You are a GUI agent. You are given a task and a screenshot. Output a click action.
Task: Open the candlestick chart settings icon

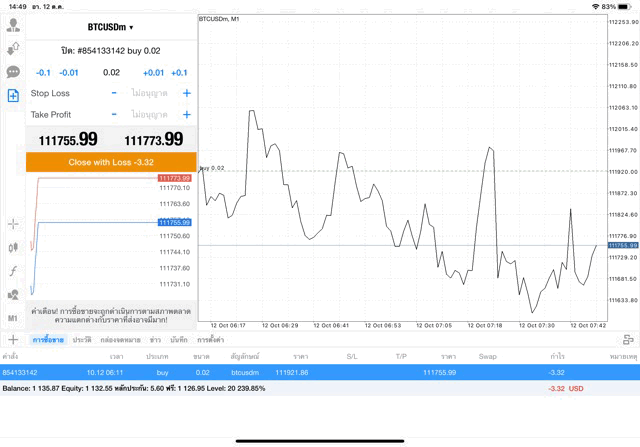tap(13, 247)
